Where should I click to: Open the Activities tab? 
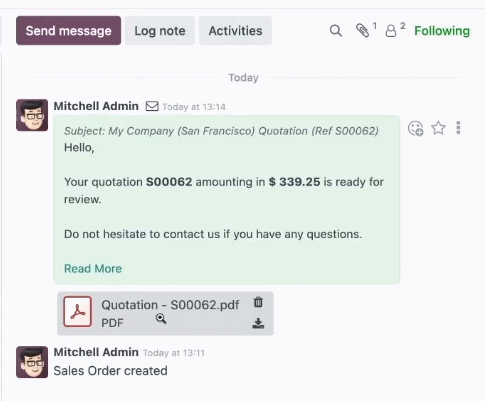pos(235,31)
